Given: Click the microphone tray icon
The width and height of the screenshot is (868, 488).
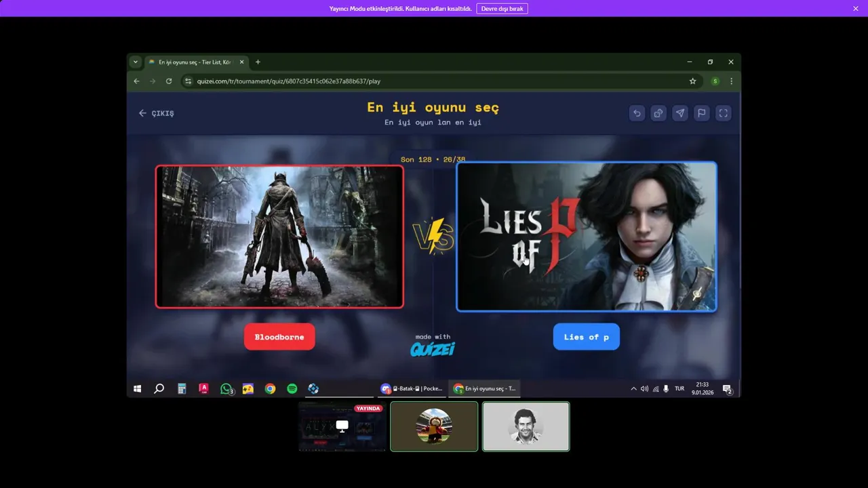Looking at the screenshot, I should point(666,389).
